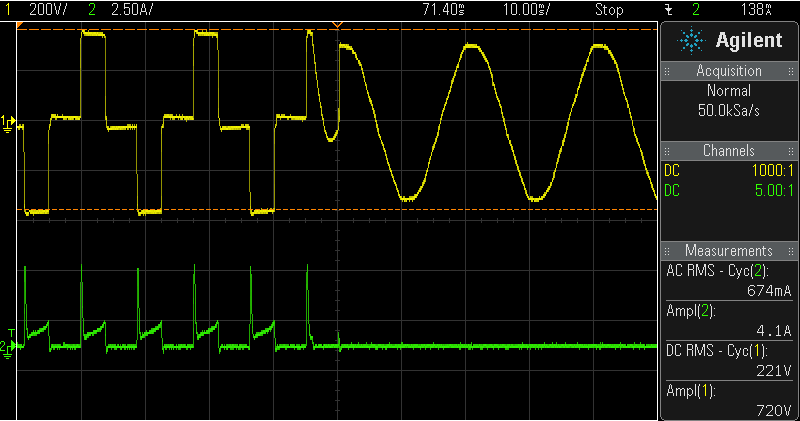Click the 71.40 ms delay value

443,9
